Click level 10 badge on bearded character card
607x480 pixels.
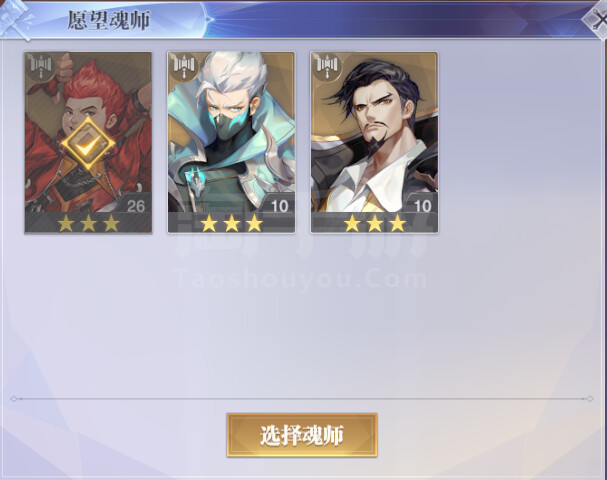pos(423,206)
